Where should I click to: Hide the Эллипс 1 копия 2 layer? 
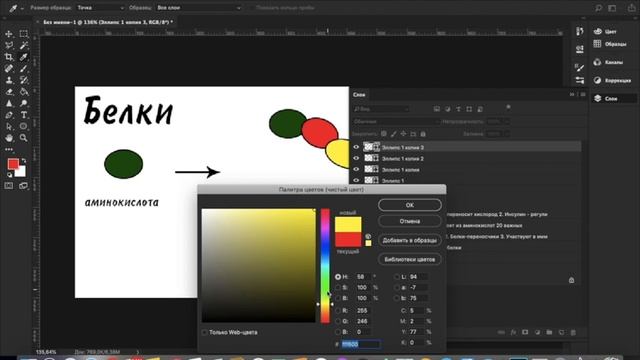pos(356,158)
